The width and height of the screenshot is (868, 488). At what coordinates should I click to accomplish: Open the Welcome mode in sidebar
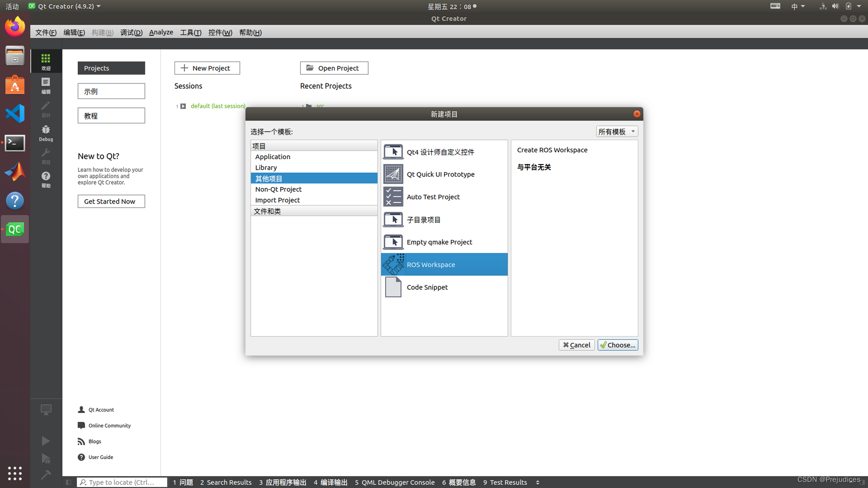[x=46, y=61]
